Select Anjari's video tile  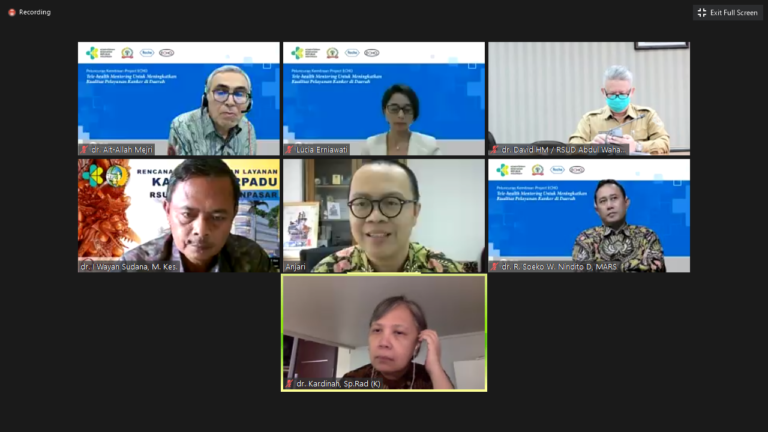[x=384, y=216]
